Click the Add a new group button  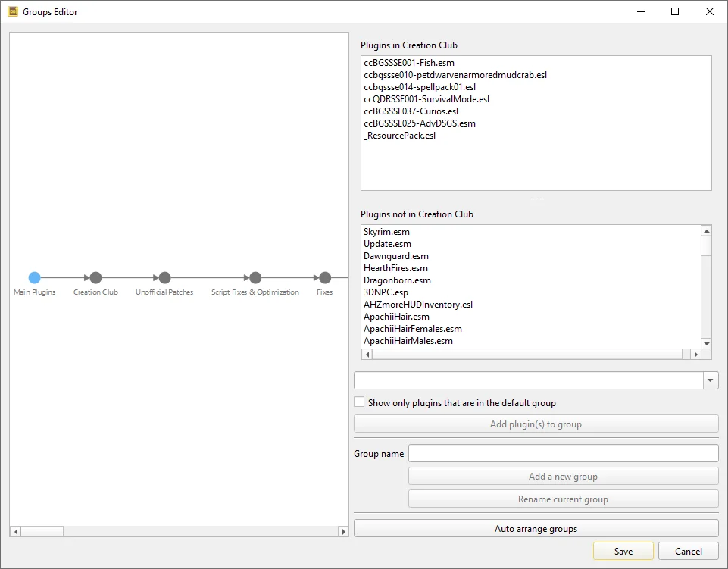pos(563,476)
